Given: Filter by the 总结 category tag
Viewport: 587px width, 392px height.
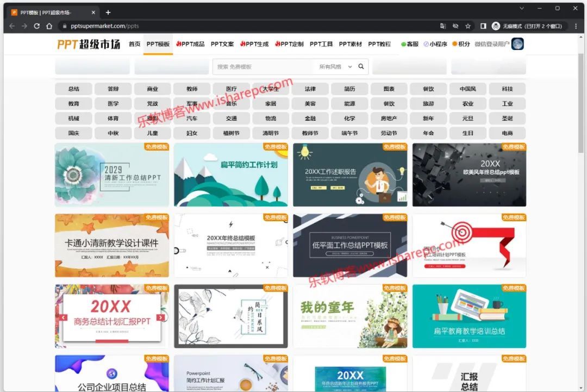Looking at the screenshot, I should click(x=74, y=89).
